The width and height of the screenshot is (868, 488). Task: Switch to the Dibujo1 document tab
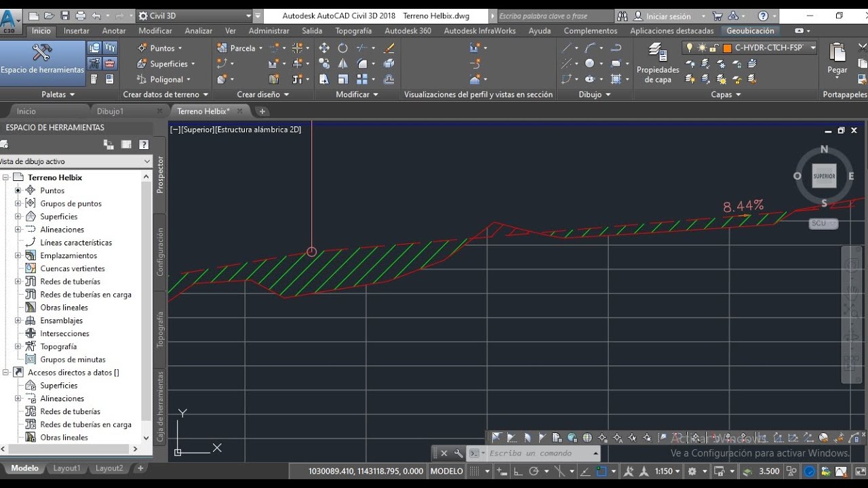pos(110,111)
